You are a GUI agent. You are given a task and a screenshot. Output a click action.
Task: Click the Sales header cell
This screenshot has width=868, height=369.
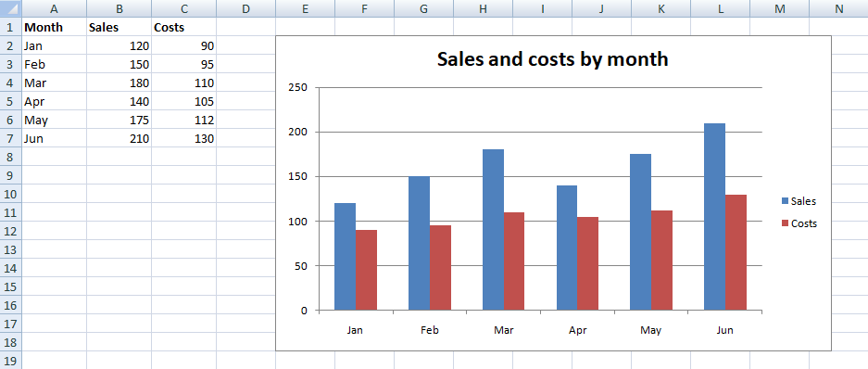point(119,27)
